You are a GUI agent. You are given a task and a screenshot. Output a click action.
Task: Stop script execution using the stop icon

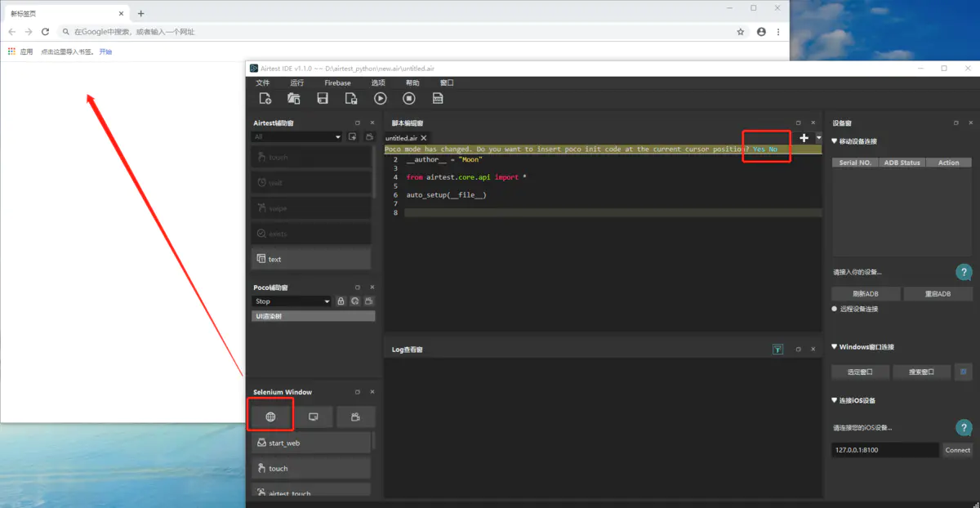pyautogui.click(x=408, y=98)
